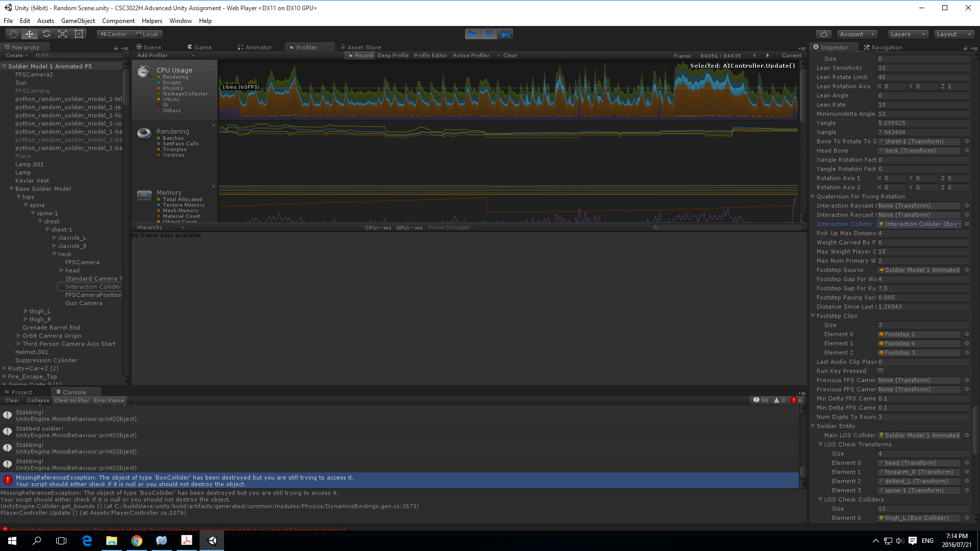Toggle the Run Key Pressed checkbox
980x551 pixels.
tap(880, 371)
